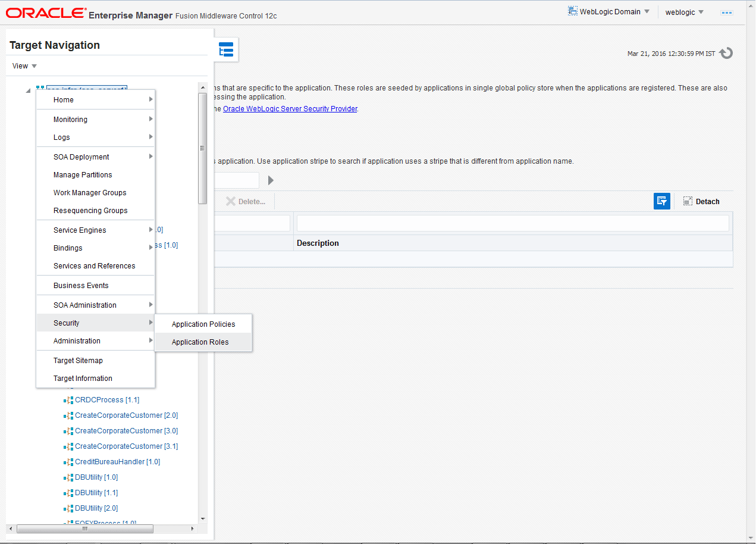
Task: Open DBUtility [1.1] composite
Action: click(x=96, y=493)
